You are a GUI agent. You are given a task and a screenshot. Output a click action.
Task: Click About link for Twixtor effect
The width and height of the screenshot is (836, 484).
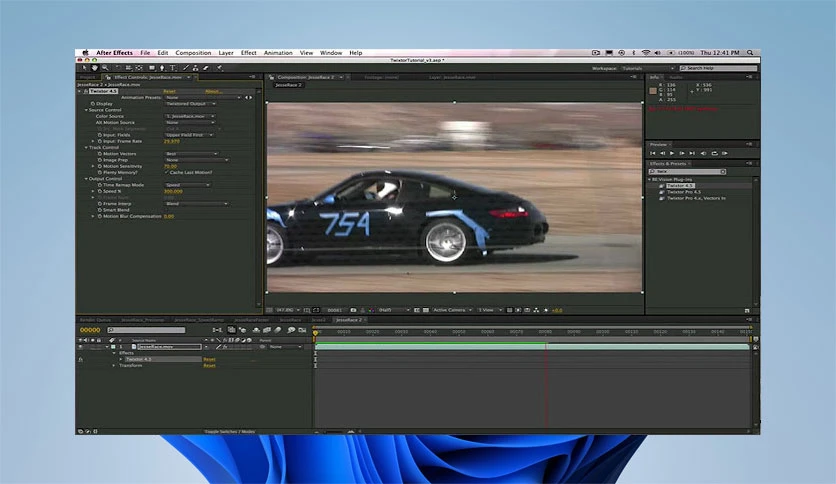(x=213, y=91)
